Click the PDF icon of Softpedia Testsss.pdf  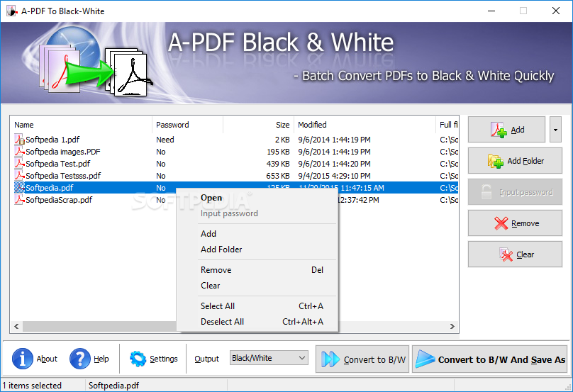coord(19,175)
